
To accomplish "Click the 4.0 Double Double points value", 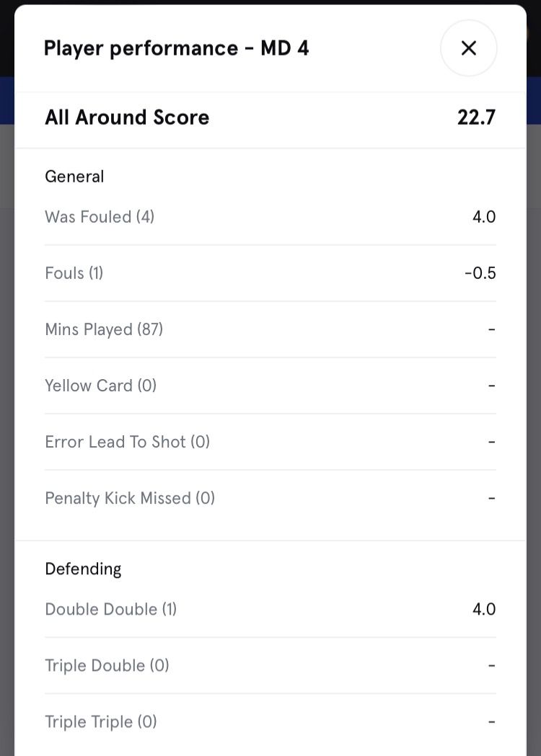I will 484,609.
